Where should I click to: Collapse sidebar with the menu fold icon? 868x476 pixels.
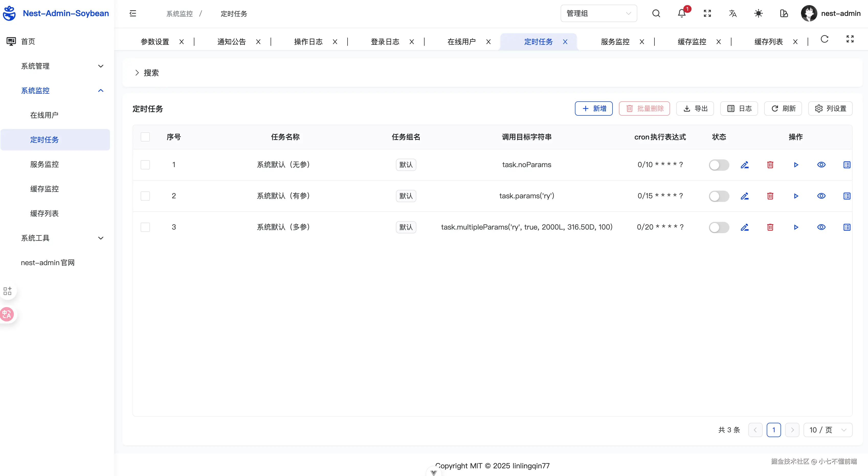(x=133, y=14)
